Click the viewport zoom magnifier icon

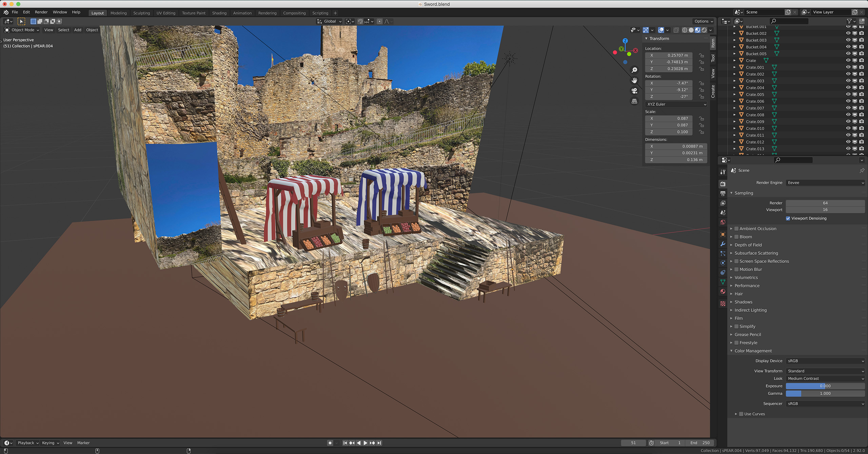pos(634,70)
